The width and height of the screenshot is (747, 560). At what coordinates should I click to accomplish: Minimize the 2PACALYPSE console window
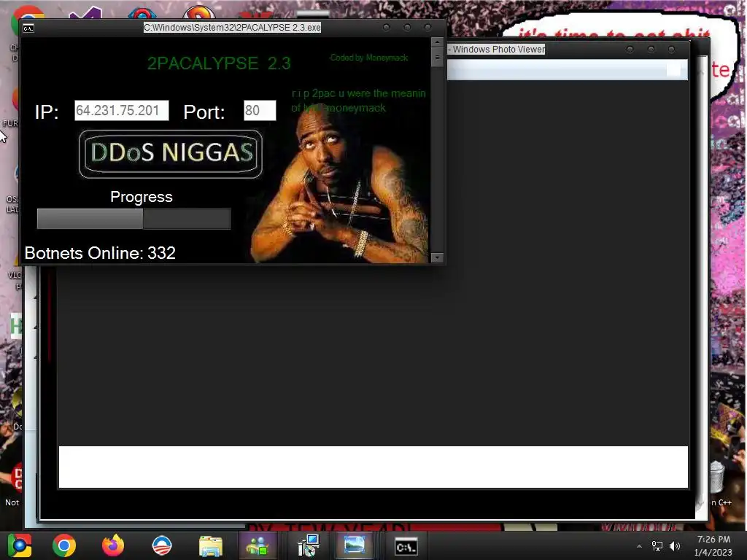(x=387, y=28)
